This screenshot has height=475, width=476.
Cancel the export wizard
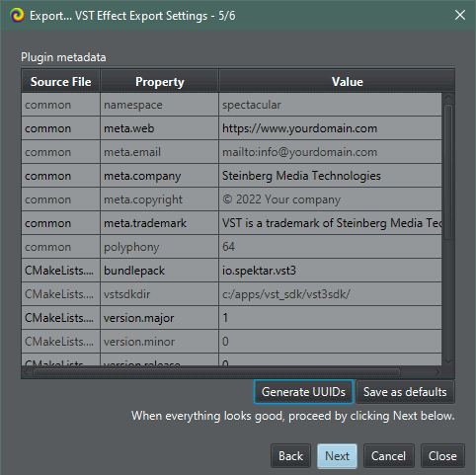(x=388, y=456)
